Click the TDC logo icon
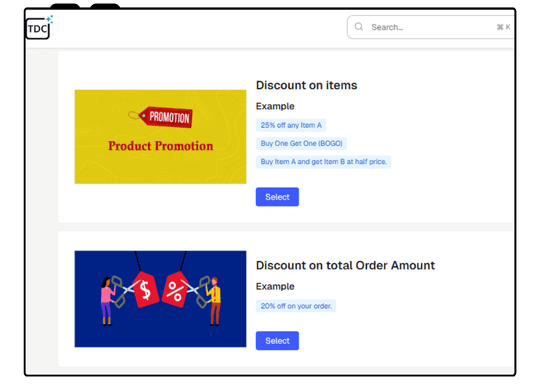The height and width of the screenshot is (384, 540). (39, 27)
